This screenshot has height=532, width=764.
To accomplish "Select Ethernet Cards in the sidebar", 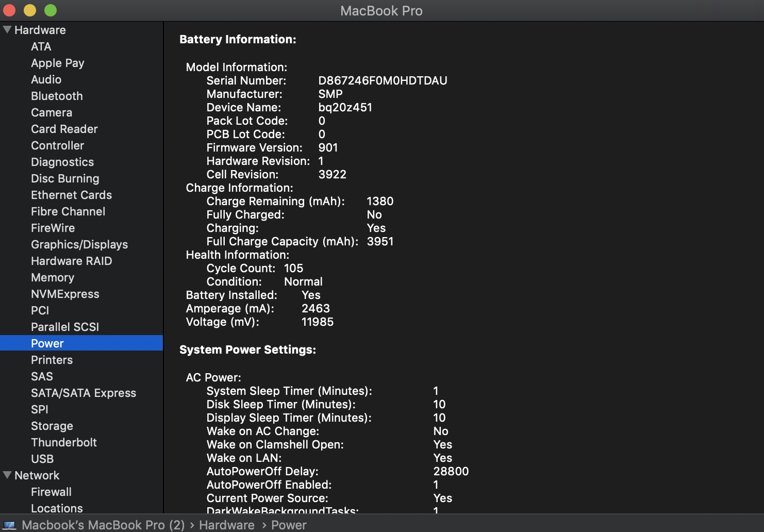I will (71, 195).
